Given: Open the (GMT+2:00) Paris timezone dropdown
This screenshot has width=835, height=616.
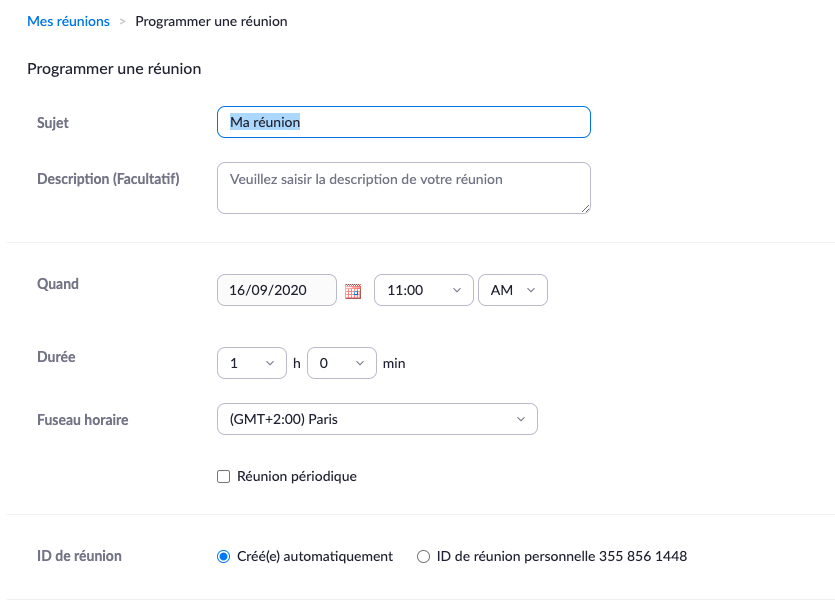Looking at the screenshot, I should [x=377, y=419].
